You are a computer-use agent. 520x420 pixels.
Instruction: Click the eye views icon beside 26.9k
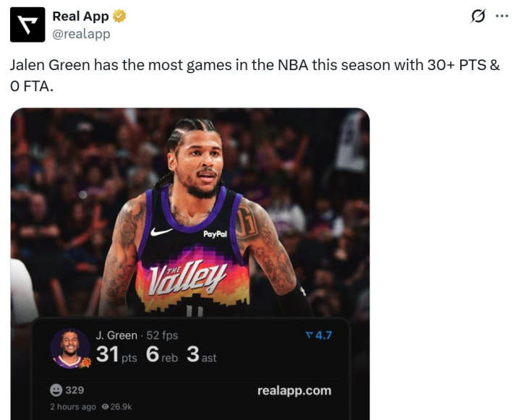(x=105, y=406)
